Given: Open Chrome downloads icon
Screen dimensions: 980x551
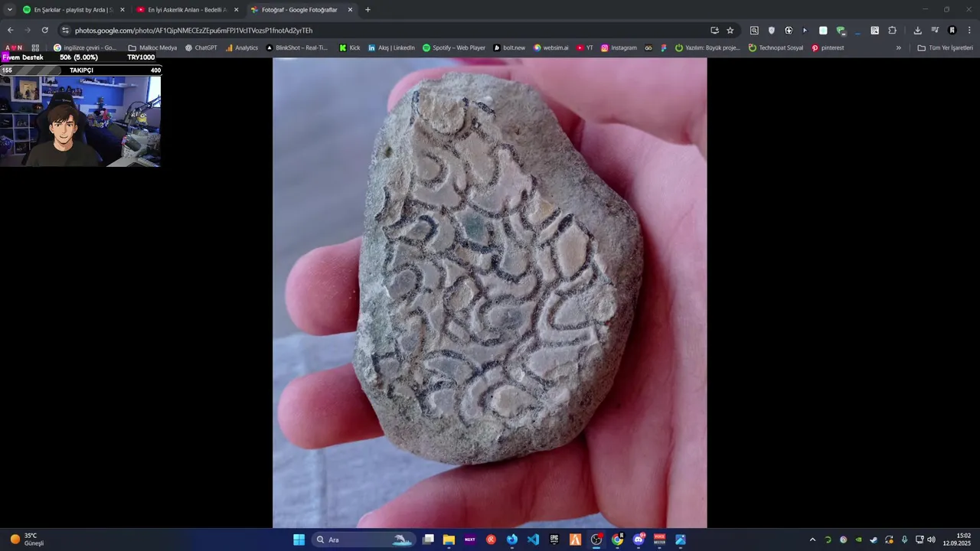Looking at the screenshot, I should [x=917, y=31].
